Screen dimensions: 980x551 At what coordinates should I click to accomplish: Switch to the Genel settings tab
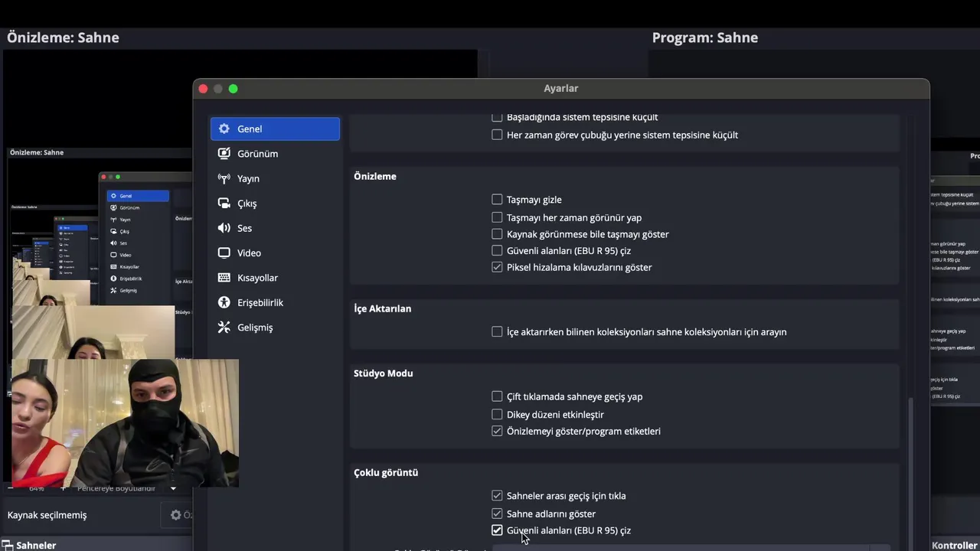click(275, 129)
